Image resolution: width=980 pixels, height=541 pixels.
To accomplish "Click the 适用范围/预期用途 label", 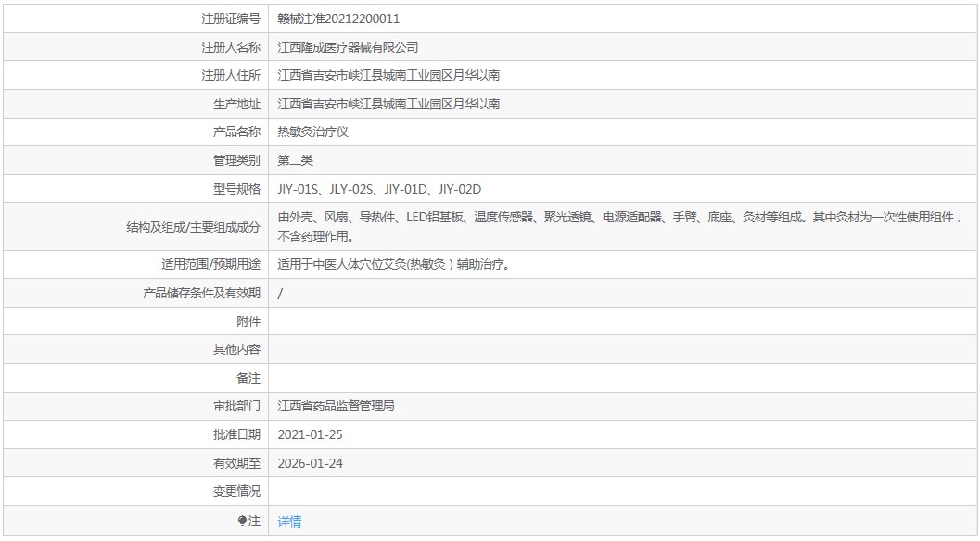I will (211, 264).
